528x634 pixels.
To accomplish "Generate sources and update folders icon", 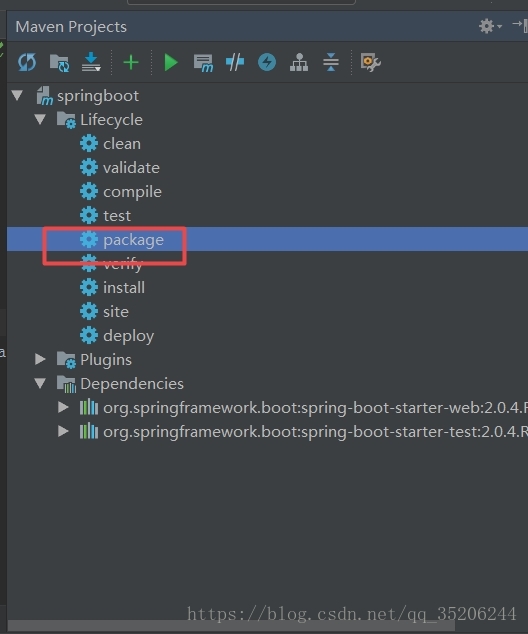I will (59, 63).
